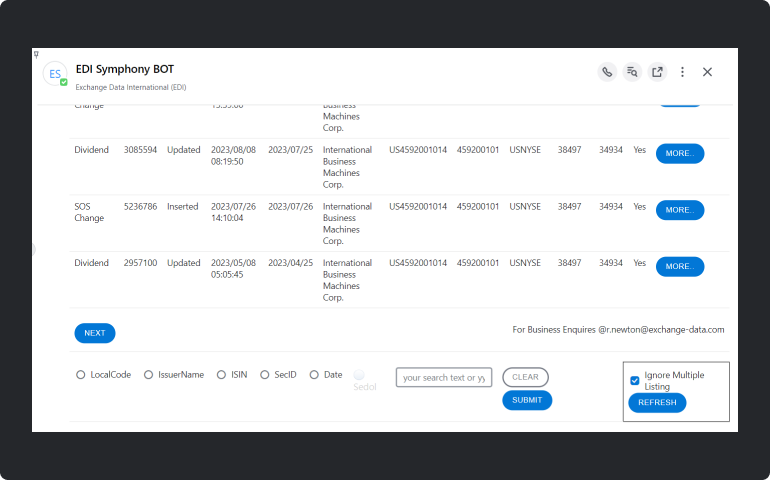Viewport: 770px width, 480px height.
Task: Open the search-in-conversation icon
Action: point(632,72)
